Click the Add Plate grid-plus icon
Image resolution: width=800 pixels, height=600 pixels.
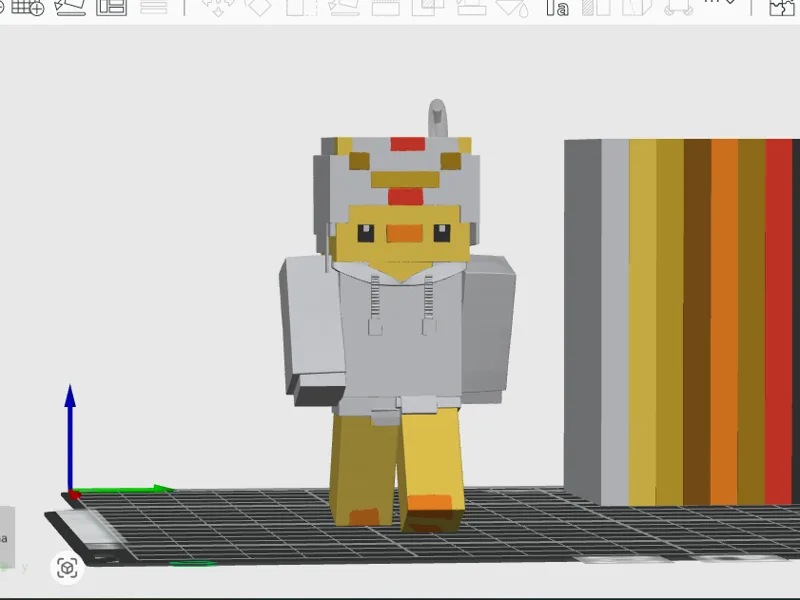click(28, 7)
